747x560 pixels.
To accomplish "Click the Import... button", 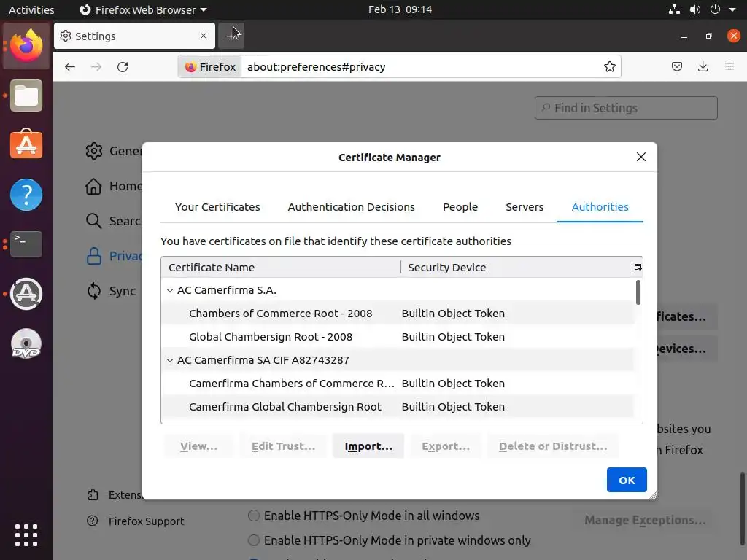I will tap(368, 446).
